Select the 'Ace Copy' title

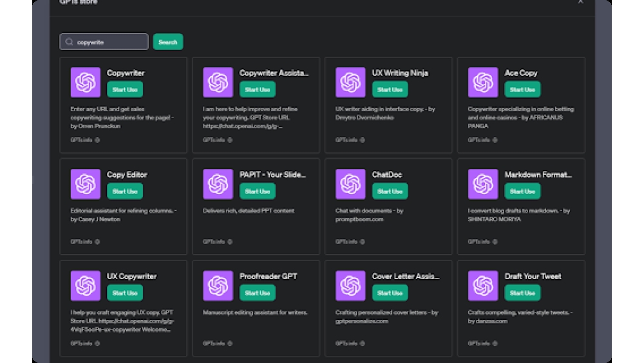pyautogui.click(x=521, y=73)
